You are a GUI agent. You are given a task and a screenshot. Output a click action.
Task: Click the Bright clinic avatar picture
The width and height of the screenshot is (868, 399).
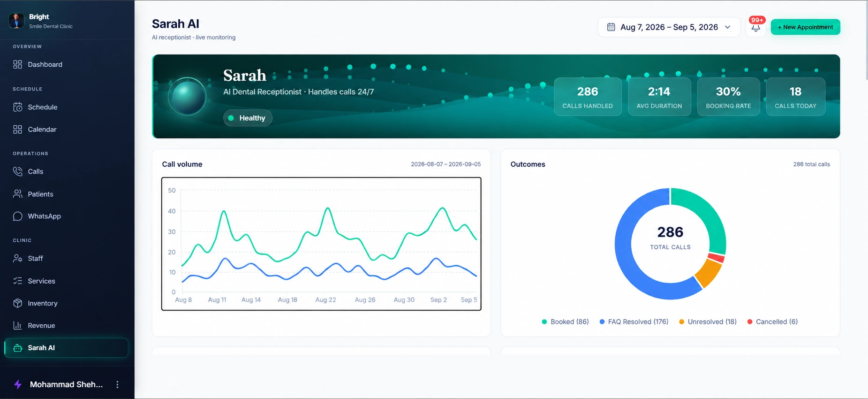tap(16, 21)
